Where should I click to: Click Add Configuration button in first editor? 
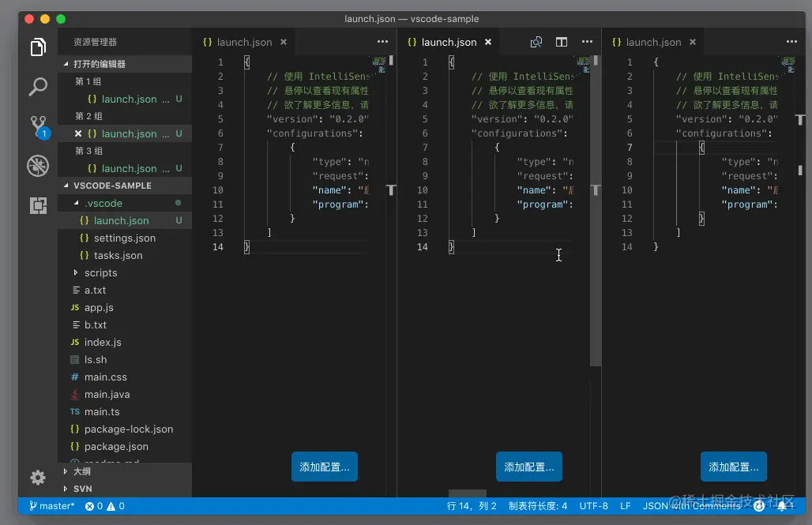point(324,467)
